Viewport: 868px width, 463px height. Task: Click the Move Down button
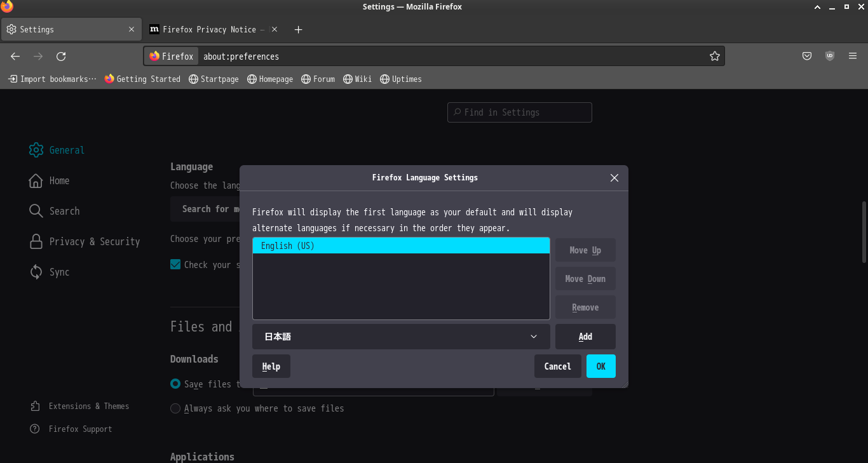[585, 279]
